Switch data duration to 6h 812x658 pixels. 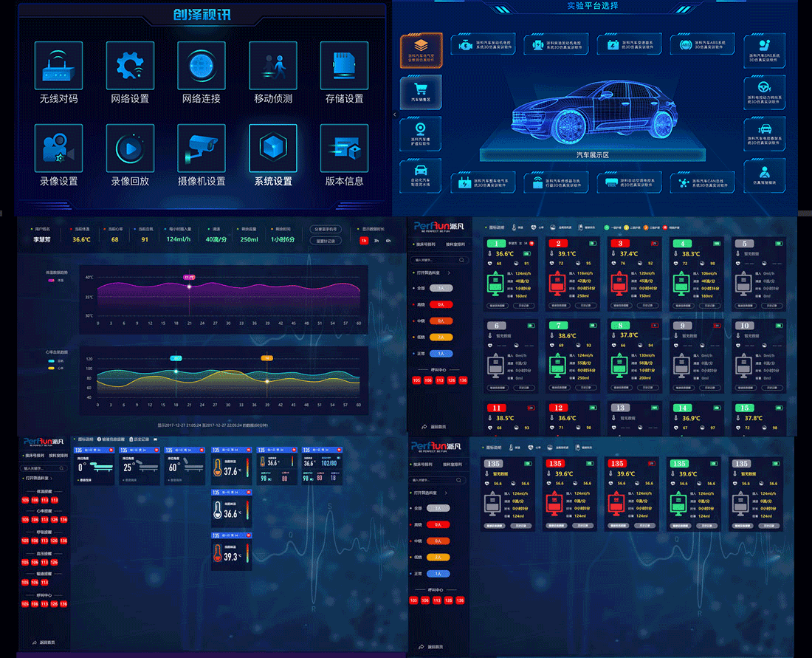tap(388, 241)
